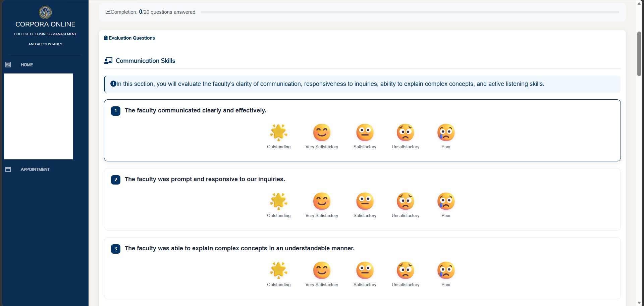Click the college seal logo
644x306 pixels.
click(x=45, y=12)
